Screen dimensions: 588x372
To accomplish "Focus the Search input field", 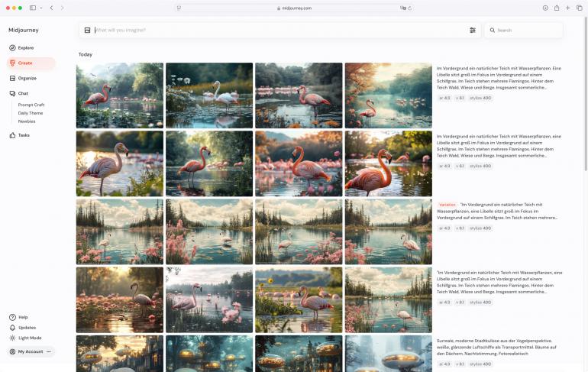I will 524,30.
